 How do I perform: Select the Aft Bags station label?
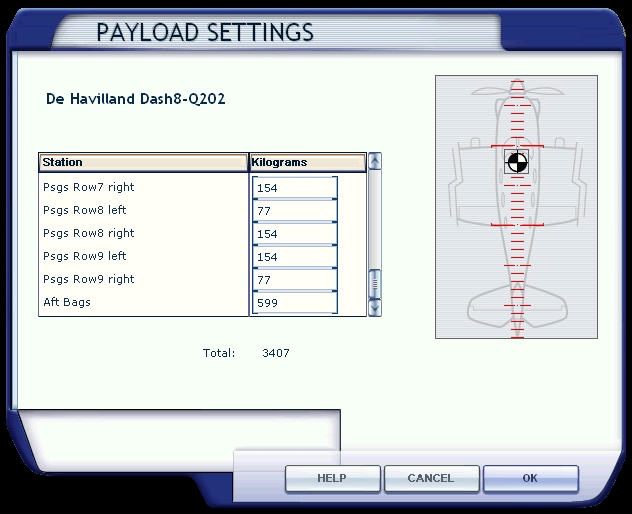(67, 302)
